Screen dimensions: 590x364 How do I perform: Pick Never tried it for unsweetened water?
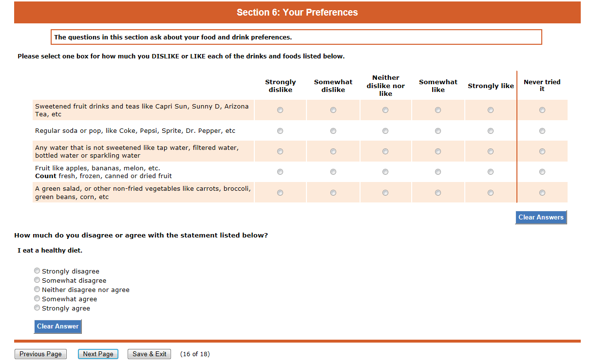(542, 151)
